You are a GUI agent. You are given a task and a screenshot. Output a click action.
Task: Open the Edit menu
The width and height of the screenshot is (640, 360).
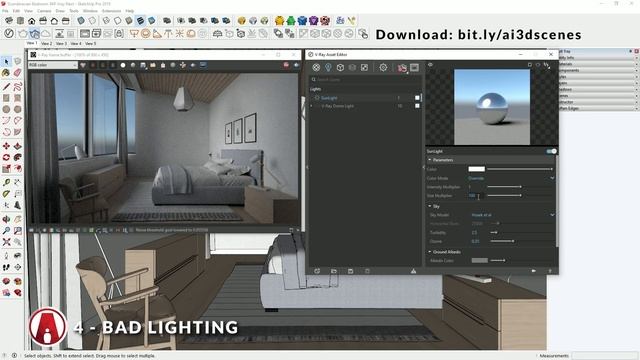(x=16, y=11)
